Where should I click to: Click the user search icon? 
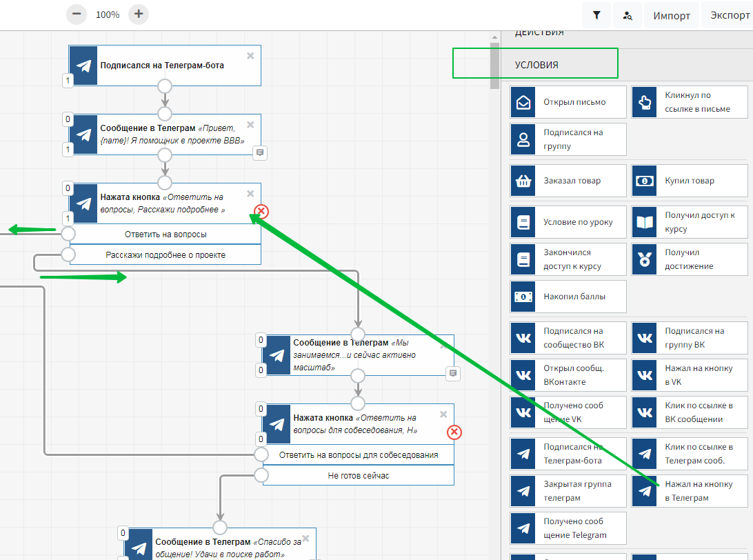click(627, 15)
